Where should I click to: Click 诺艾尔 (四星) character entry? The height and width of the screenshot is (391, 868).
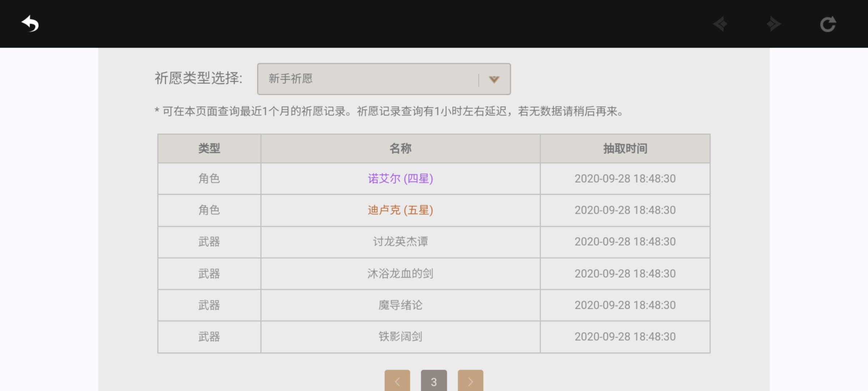point(400,178)
